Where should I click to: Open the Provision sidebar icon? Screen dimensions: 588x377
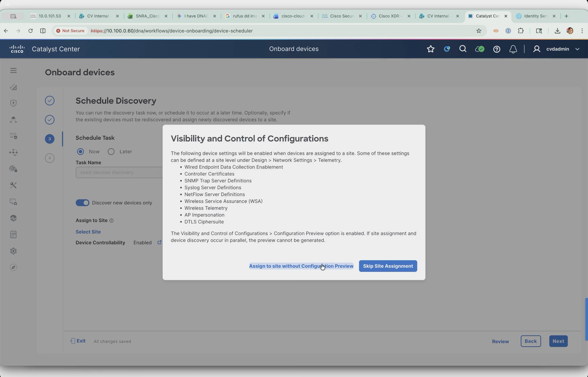tap(14, 120)
